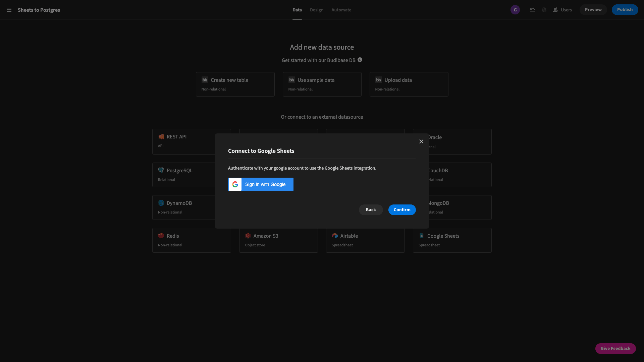Click the Airtable icon
644x362 pixels.
(335, 236)
